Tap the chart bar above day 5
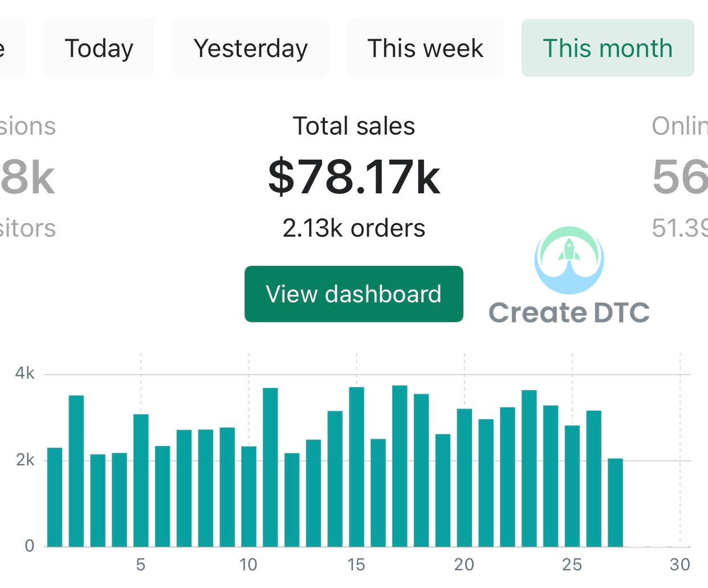This screenshot has width=708, height=588. [141, 480]
